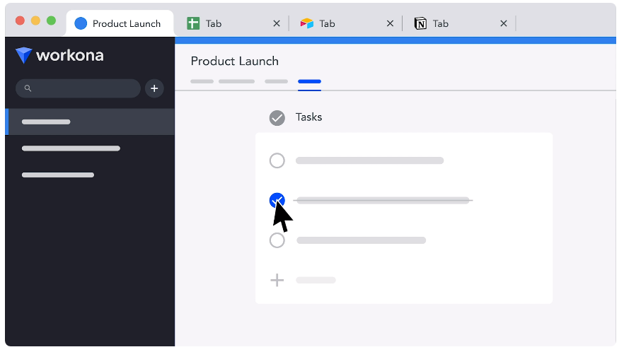This screenshot has width=624, height=364.
Task: Close the Google Sheets tab
Action: click(277, 24)
